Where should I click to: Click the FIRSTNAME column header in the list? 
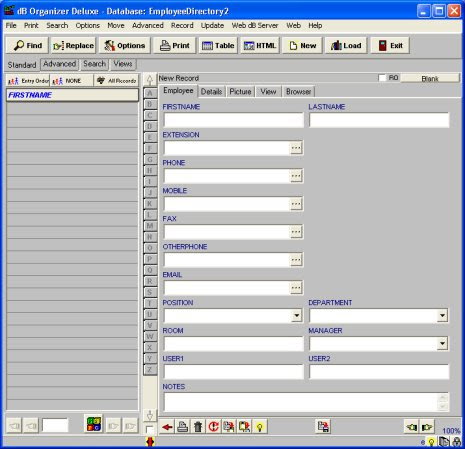point(72,95)
